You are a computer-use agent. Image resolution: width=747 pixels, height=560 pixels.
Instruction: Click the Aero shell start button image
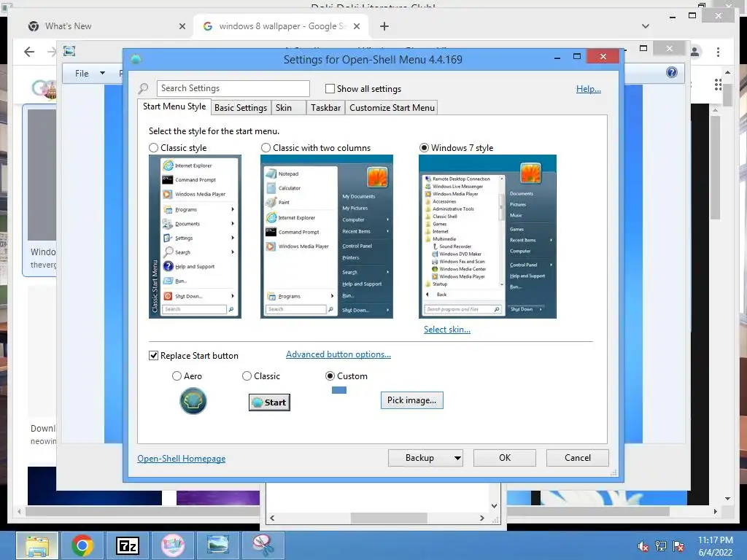click(193, 401)
